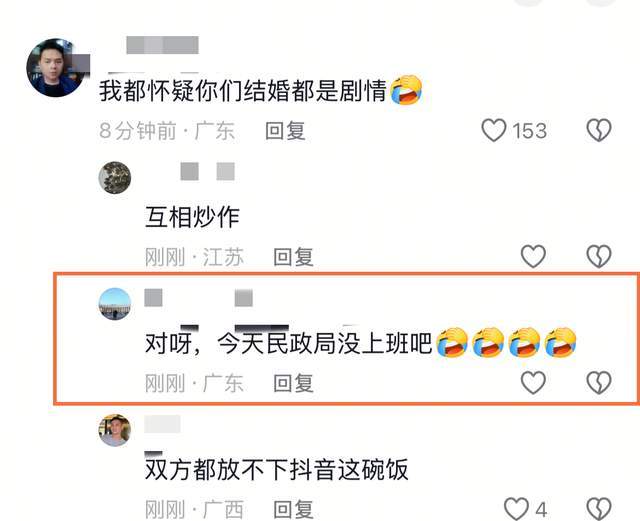This screenshot has width=640, height=521.
Task: Open sky-photo avatar of 广东 replier
Action: (115, 304)
